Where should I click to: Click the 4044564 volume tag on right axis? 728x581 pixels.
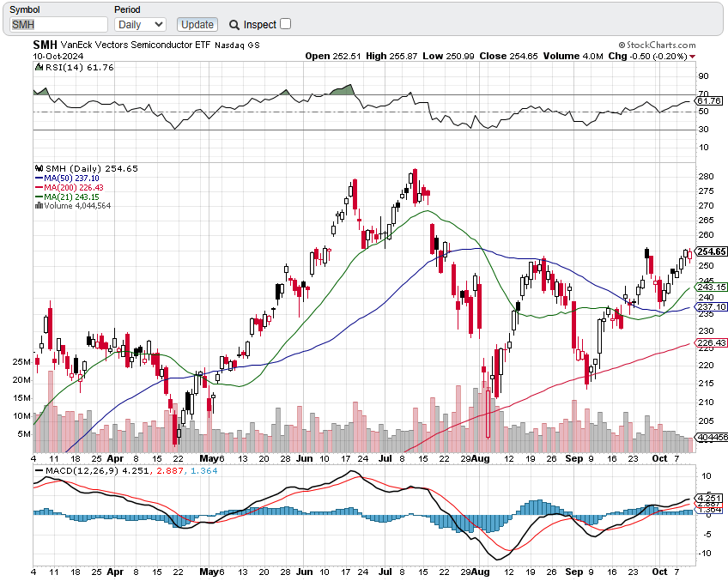tap(711, 437)
